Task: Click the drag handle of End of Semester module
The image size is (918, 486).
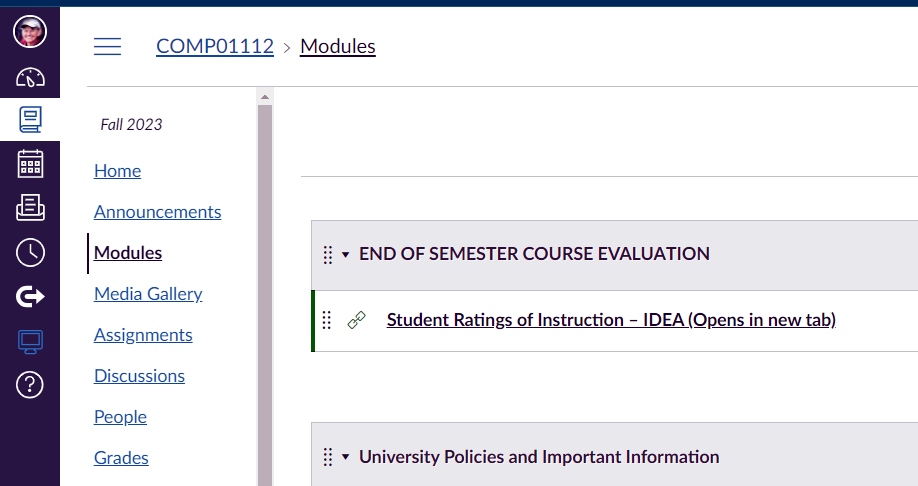Action: [x=327, y=254]
